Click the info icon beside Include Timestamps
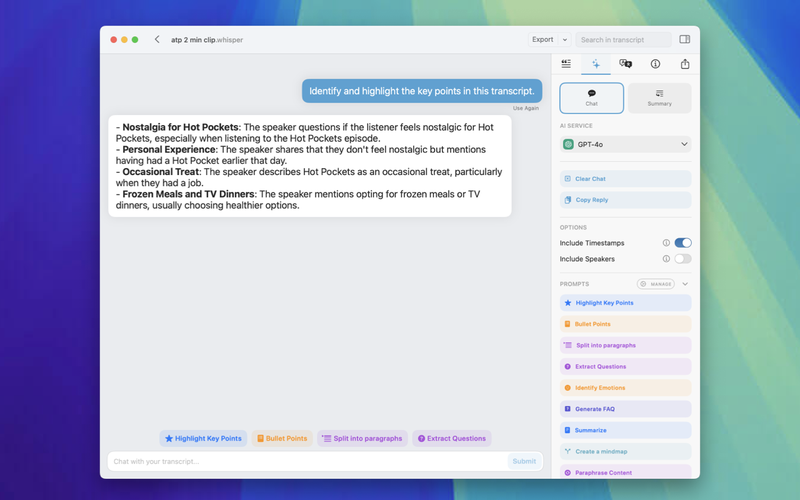 [666, 243]
